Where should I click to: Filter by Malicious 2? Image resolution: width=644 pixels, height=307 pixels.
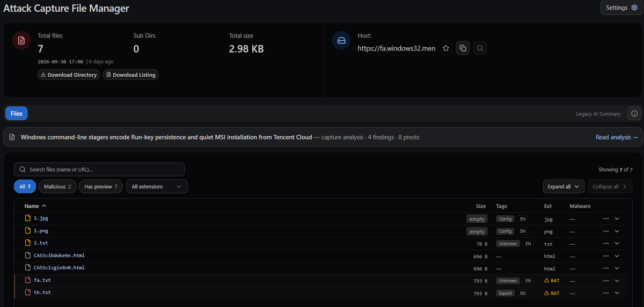pyautogui.click(x=57, y=186)
